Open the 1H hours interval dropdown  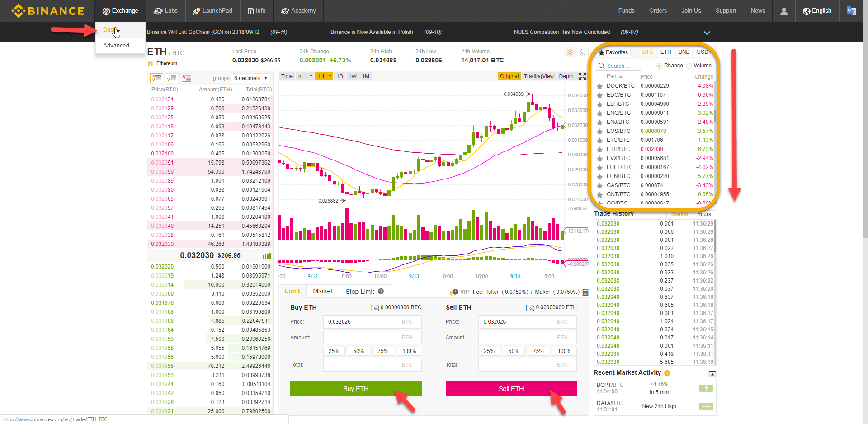pos(324,76)
